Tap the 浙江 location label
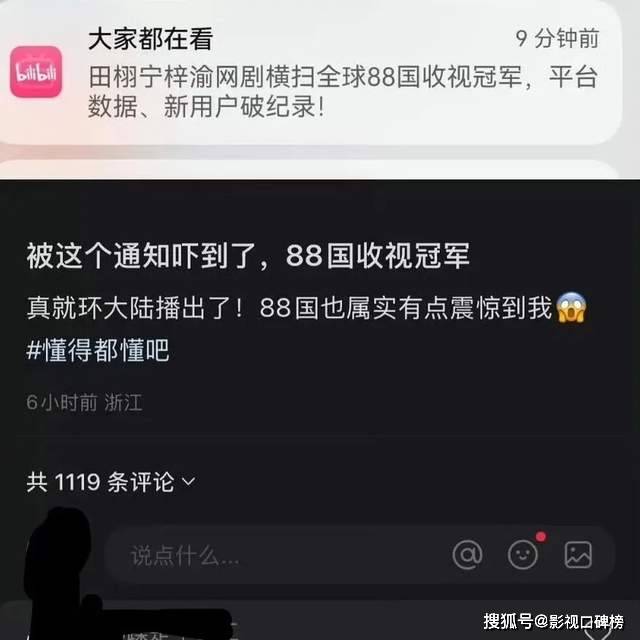This screenshot has height=640, width=640. tap(123, 402)
